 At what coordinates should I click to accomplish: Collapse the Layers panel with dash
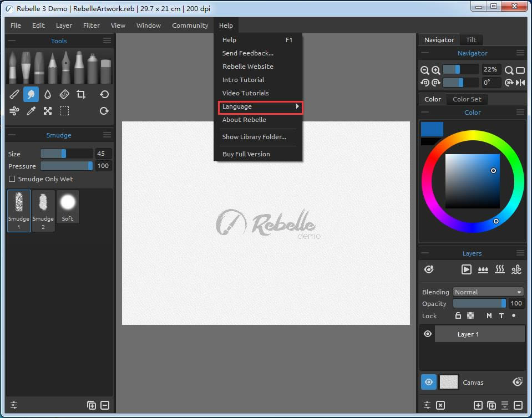[425, 253]
